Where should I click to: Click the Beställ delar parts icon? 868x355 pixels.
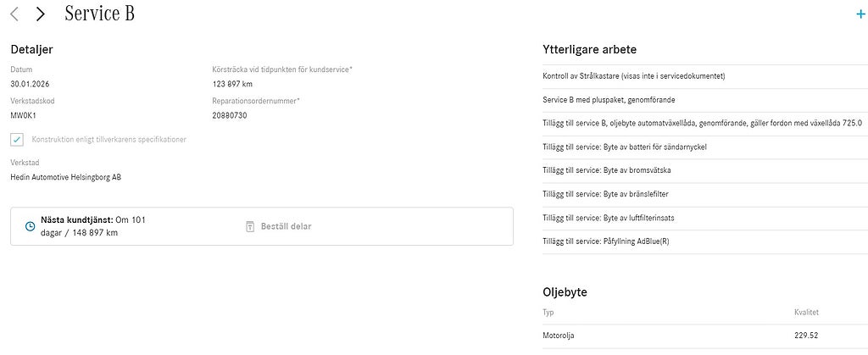point(250,226)
